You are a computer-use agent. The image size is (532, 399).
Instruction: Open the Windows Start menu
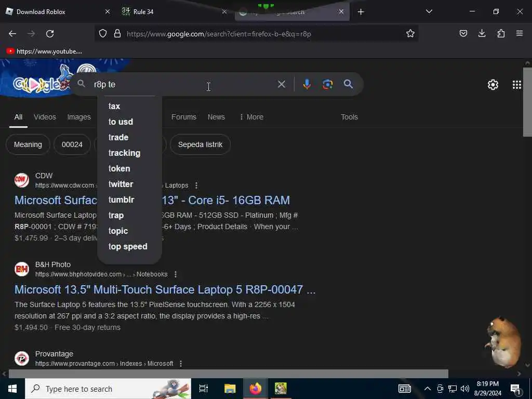point(12,389)
